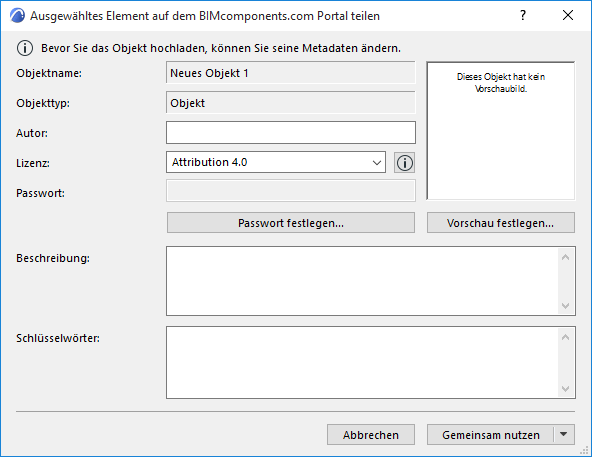Click the Objektname: label
592x457 pixels.
(x=49, y=73)
